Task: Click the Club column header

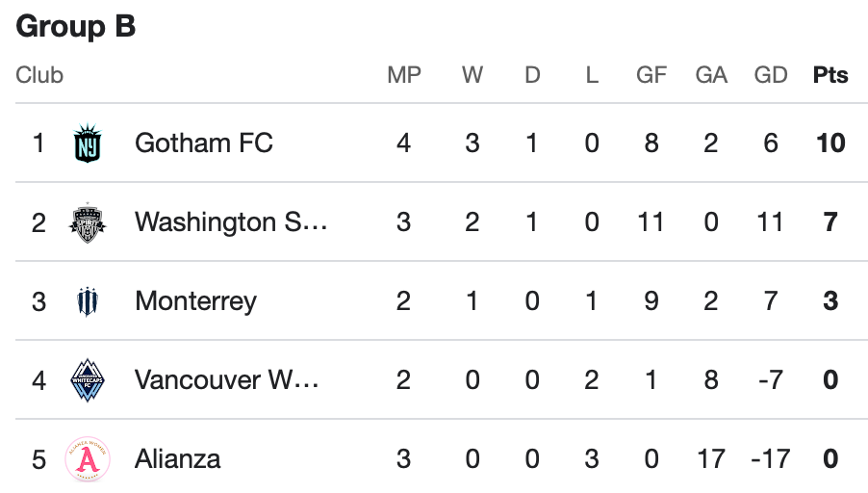Action: [39, 75]
